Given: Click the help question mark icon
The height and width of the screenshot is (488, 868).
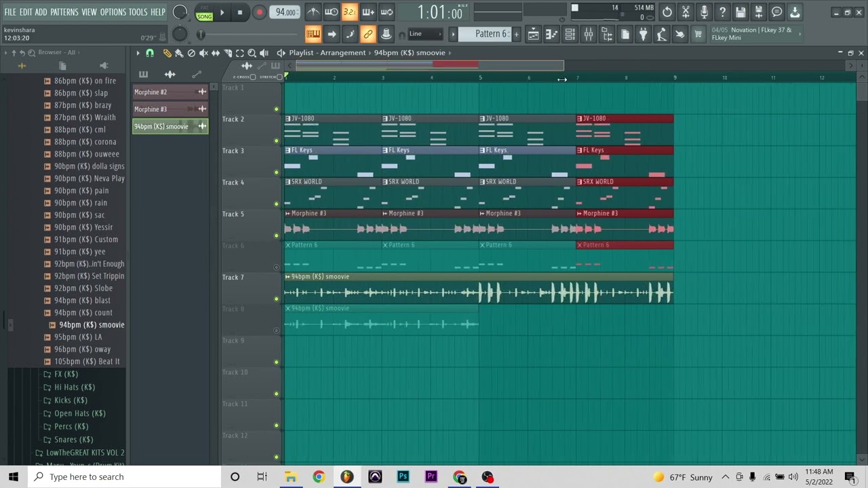Looking at the screenshot, I should pyautogui.click(x=722, y=12).
